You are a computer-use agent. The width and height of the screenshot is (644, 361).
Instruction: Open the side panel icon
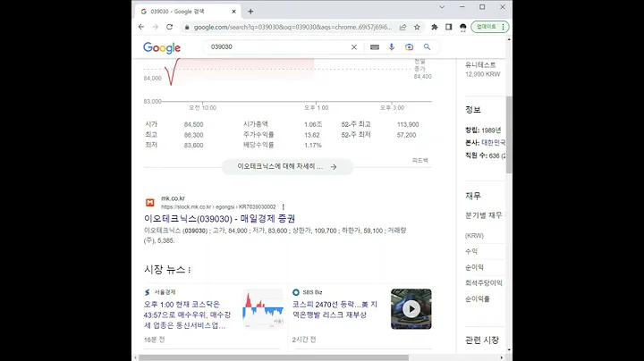448,27
